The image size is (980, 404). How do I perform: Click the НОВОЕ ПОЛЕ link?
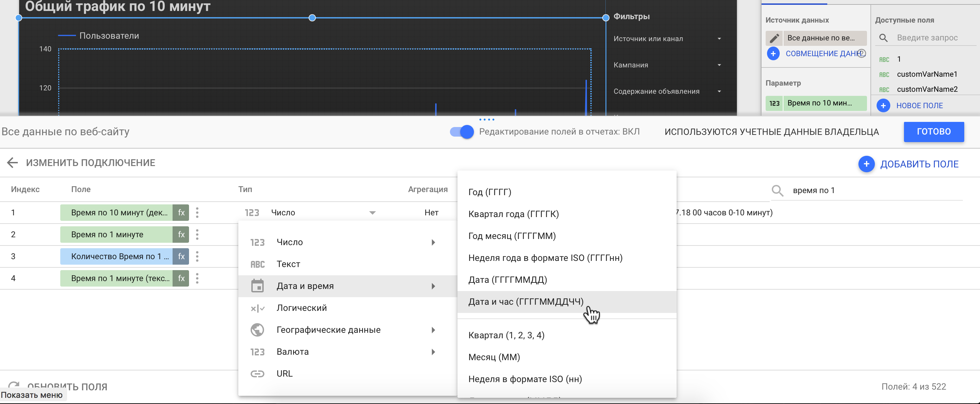coord(919,106)
